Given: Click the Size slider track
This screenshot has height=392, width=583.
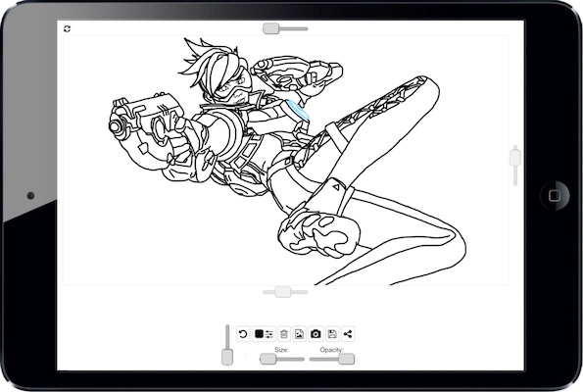Looking at the screenshot, I should point(282,360).
